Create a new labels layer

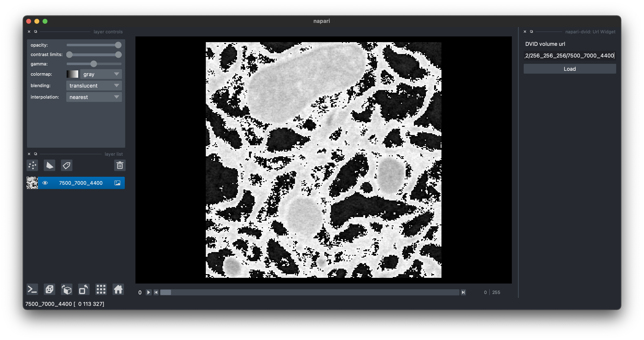(66, 165)
